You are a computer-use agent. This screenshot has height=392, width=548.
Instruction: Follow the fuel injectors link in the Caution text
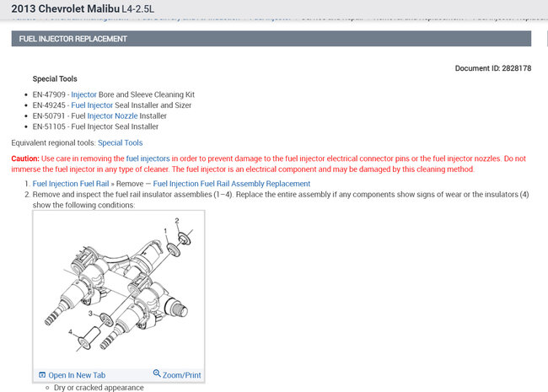point(148,158)
